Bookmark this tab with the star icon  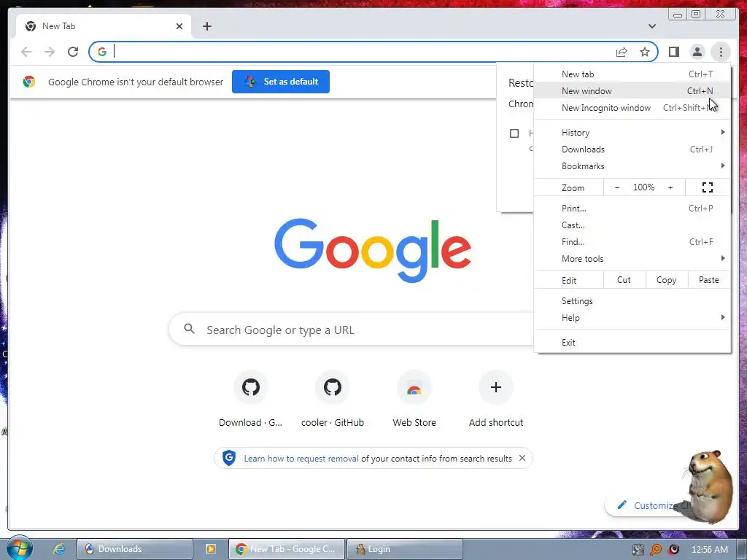[x=645, y=52]
